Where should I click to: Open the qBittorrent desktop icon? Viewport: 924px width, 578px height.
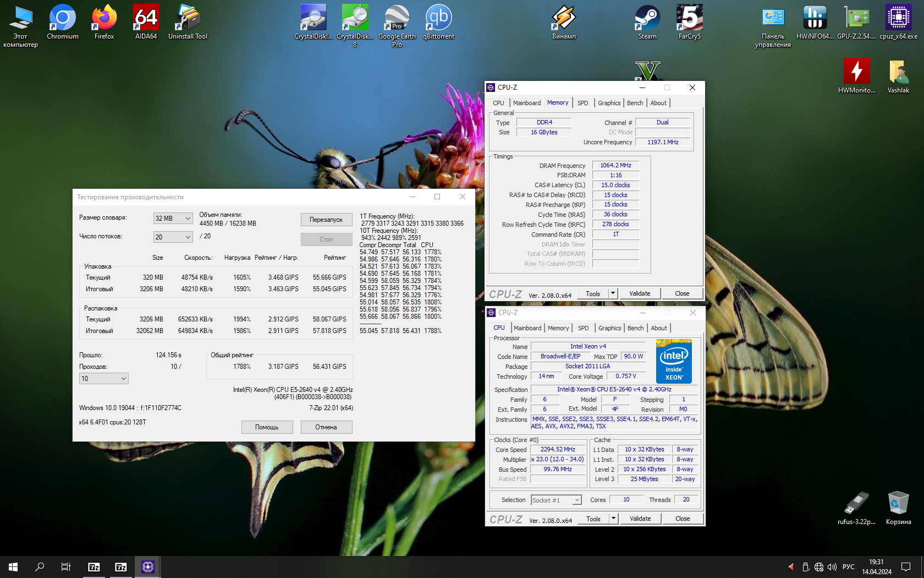(438, 22)
